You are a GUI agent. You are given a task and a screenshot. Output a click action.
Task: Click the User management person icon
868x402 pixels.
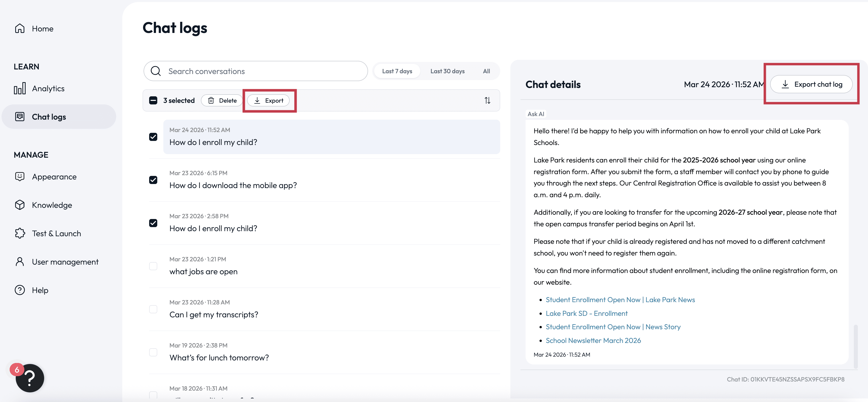pyautogui.click(x=20, y=262)
